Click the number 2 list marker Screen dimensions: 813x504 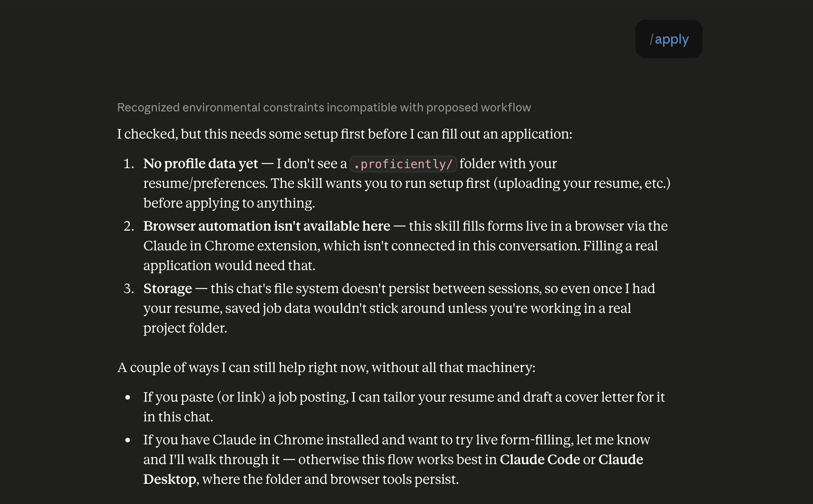point(129,226)
